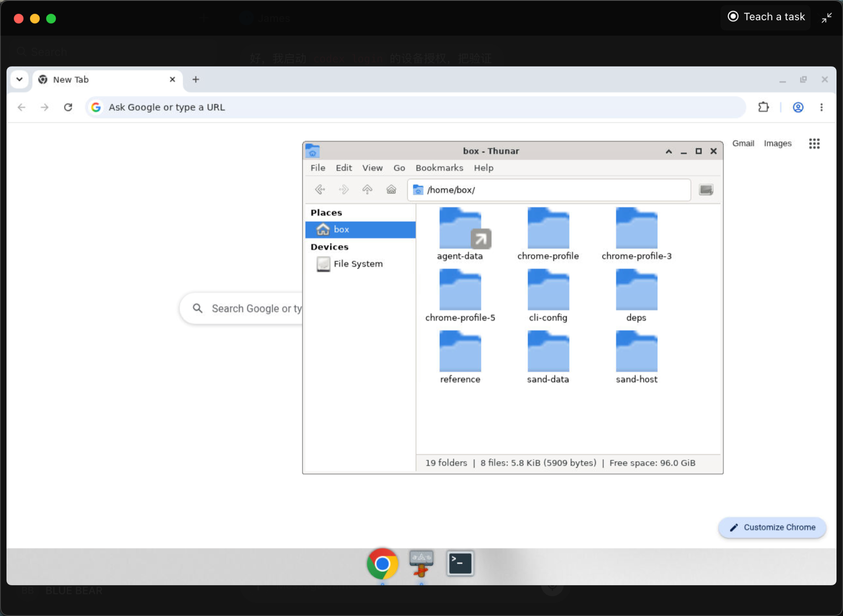Launch terminal from the dock
This screenshot has width=843, height=616.
(460, 563)
